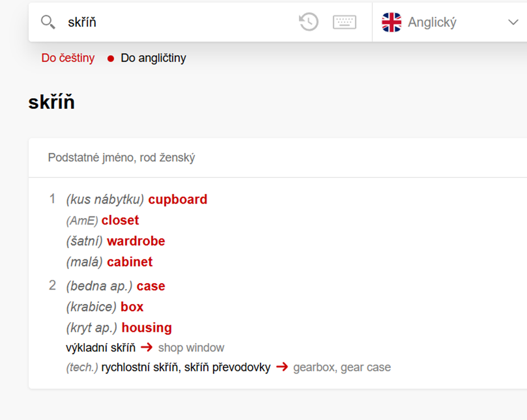The height and width of the screenshot is (420, 527).
Task: Select the Do angličtiny direction tab
Action: click(153, 58)
